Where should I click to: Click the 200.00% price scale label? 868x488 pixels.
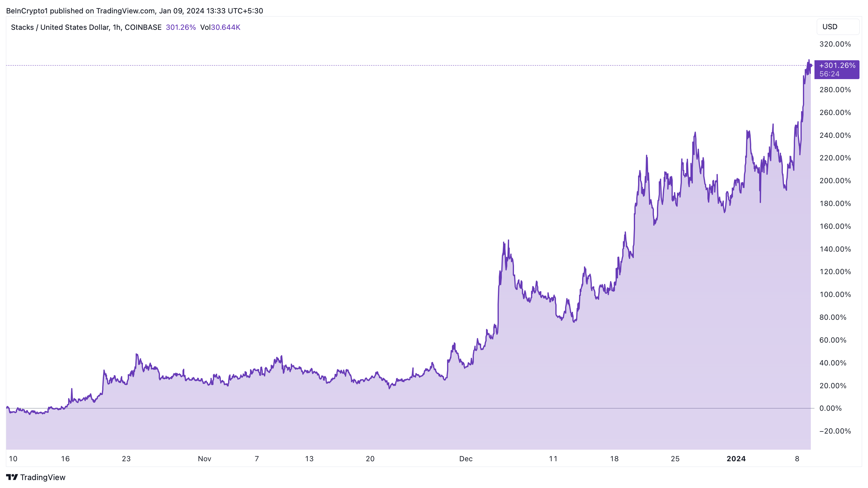tap(835, 181)
